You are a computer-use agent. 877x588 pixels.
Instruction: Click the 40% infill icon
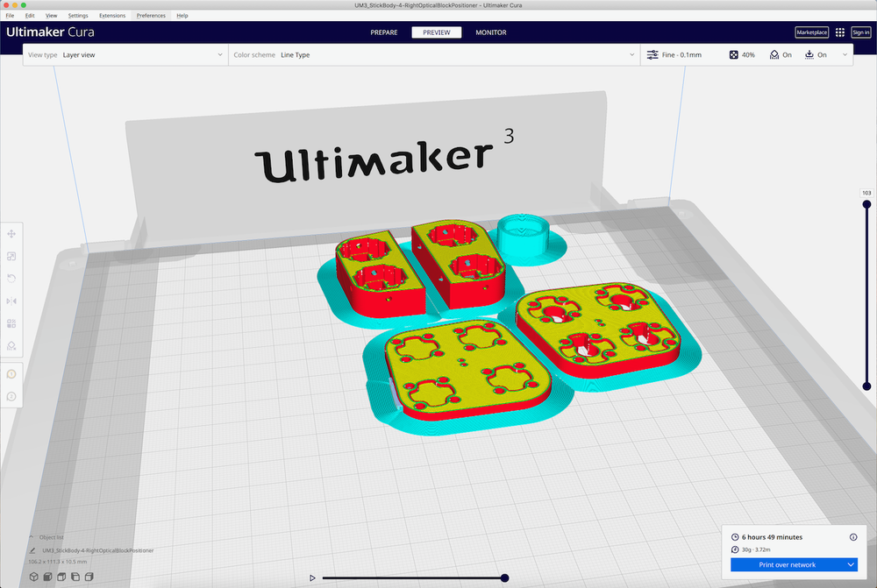(x=733, y=55)
